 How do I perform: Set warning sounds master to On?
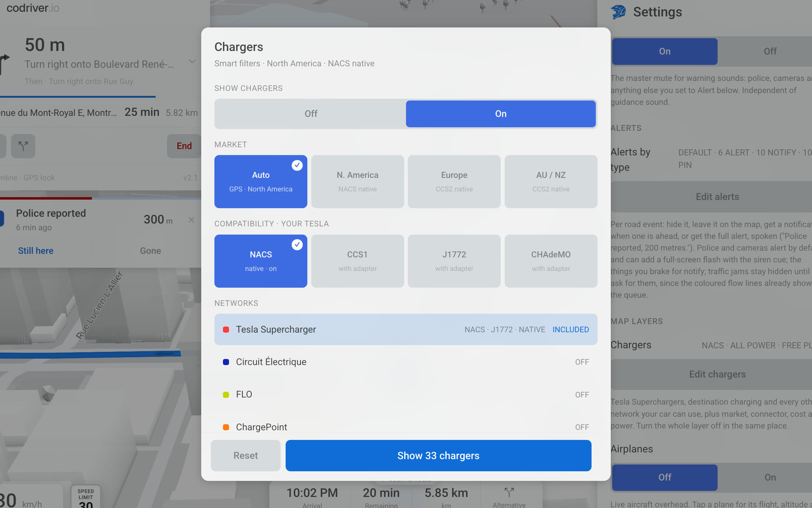point(664,51)
